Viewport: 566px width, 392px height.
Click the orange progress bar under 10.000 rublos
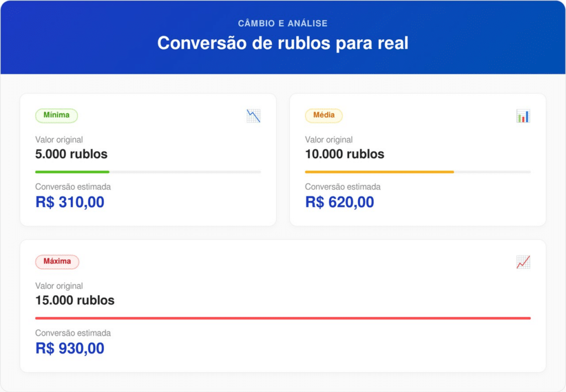tap(379, 172)
